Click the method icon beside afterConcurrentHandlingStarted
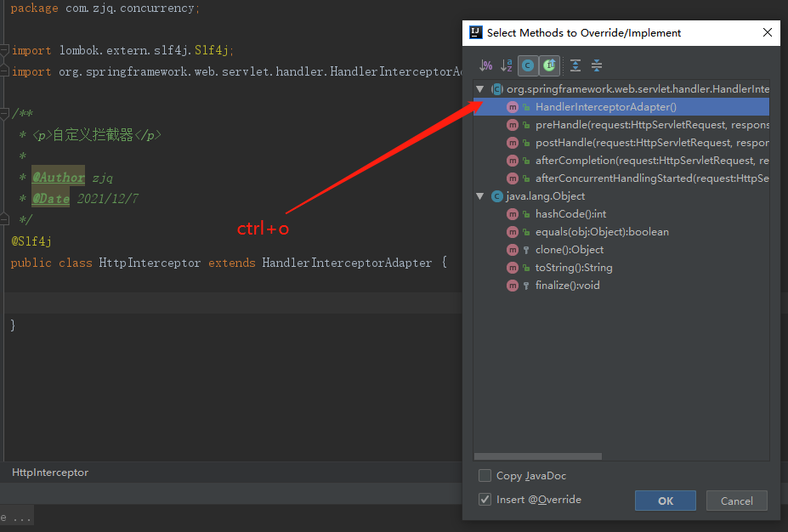788x532 pixels. point(512,178)
